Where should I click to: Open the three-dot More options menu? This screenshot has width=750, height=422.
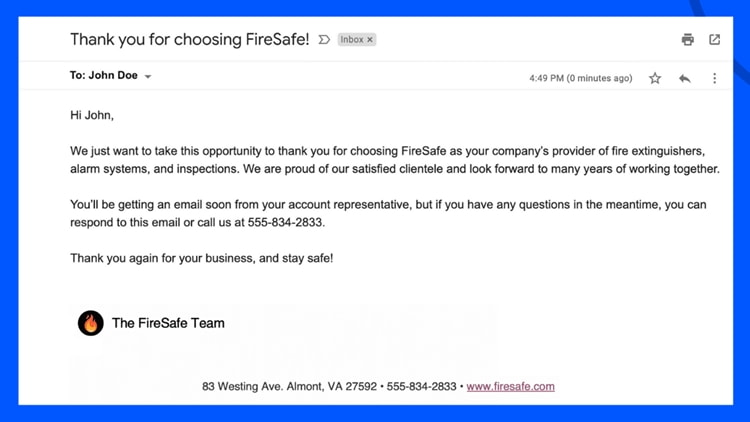714,78
